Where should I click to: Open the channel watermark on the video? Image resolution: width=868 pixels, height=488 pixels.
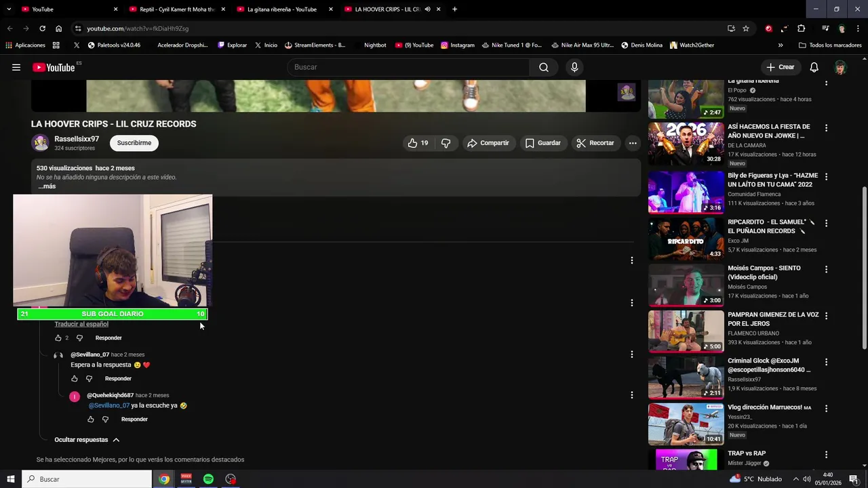pyautogui.click(x=627, y=92)
